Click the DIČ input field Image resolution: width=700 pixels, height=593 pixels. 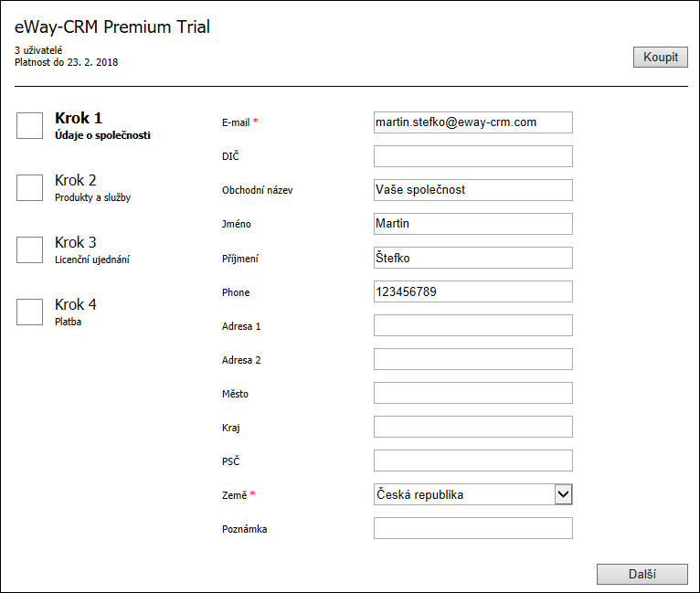pos(473,156)
